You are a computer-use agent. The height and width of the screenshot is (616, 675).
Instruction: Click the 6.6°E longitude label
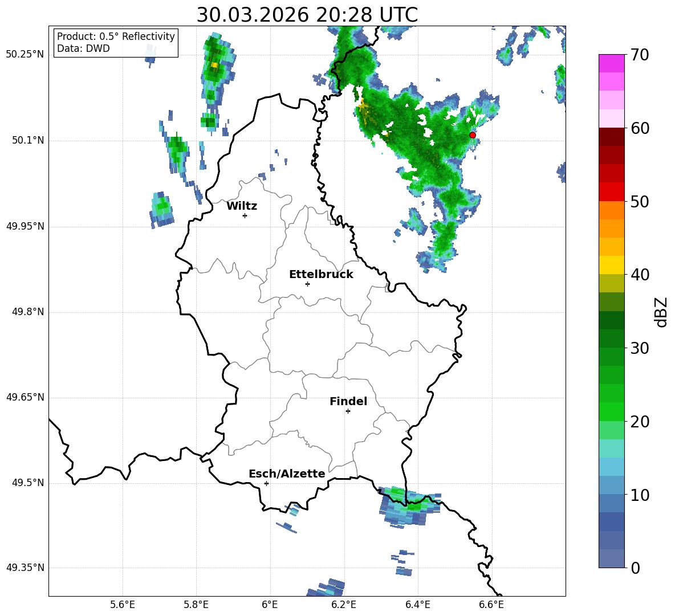491,605
